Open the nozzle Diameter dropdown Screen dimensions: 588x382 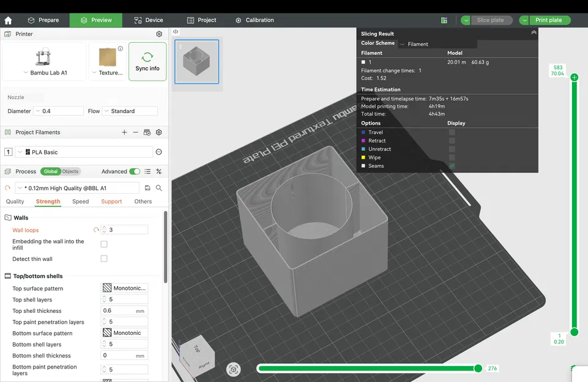coord(59,111)
